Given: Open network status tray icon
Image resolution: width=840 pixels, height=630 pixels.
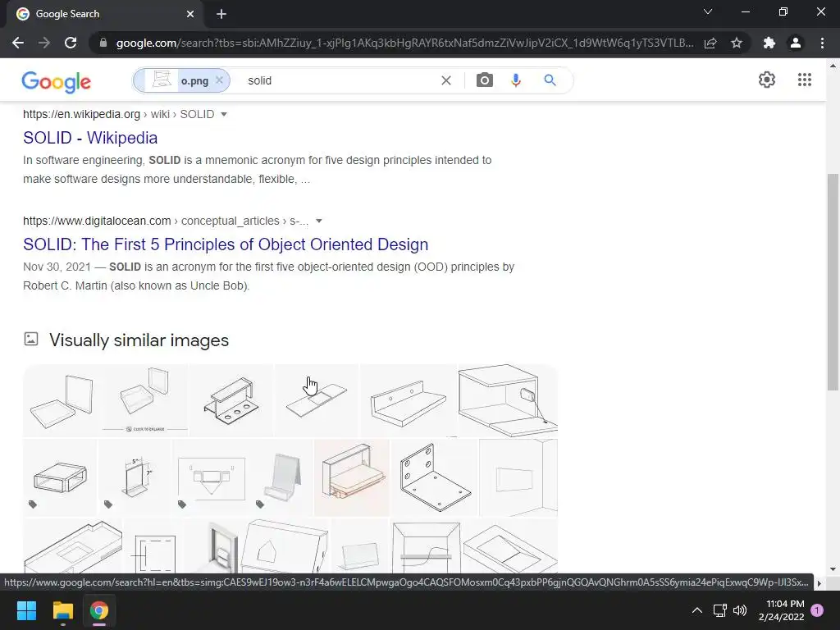Looking at the screenshot, I should coord(719,610).
